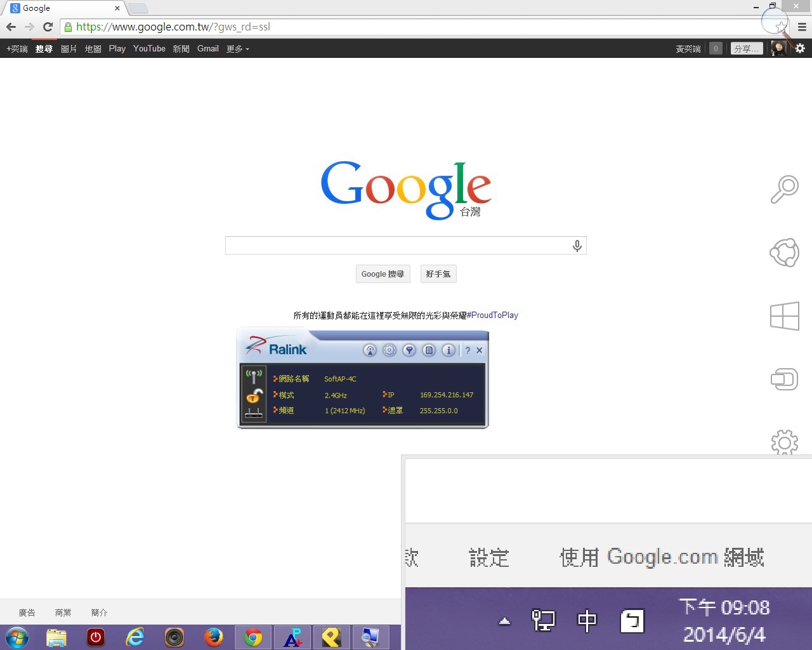Launch Internet Explorer from the taskbar
The image size is (812, 650).
coord(135,637)
